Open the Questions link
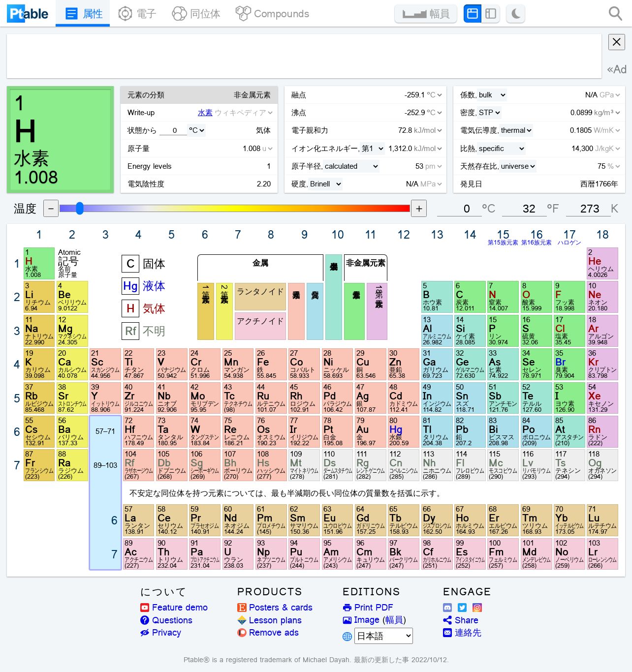 pyautogui.click(x=166, y=620)
